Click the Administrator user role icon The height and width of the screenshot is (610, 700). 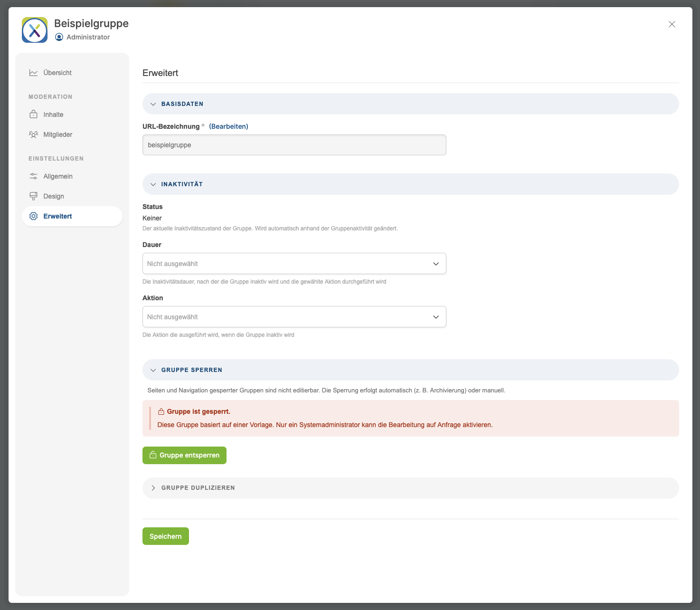59,37
